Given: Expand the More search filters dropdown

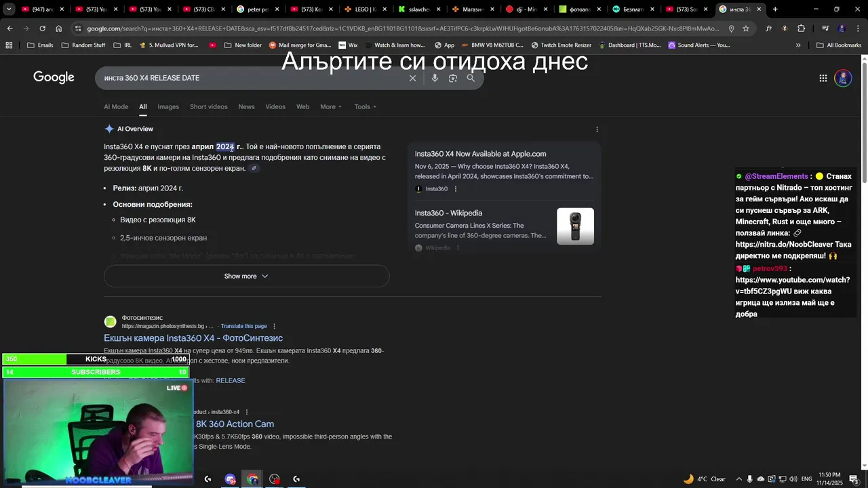Looking at the screenshot, I should [x=331, y=106].
